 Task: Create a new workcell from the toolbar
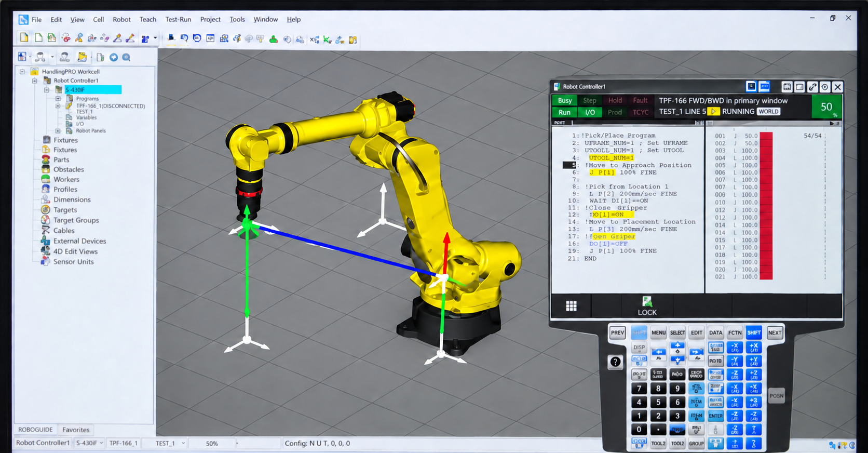[24, 38]
